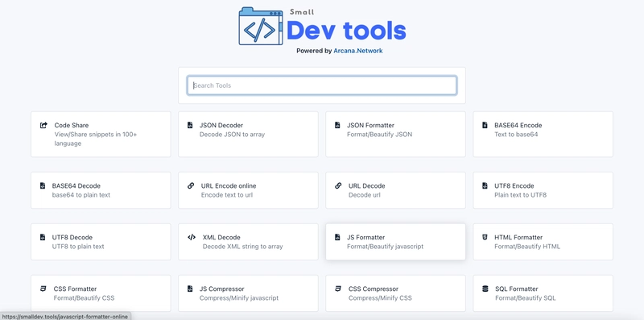The image size is (644, 320).
Task: Open the CSS Formatter tool
Action: point(101,293)
